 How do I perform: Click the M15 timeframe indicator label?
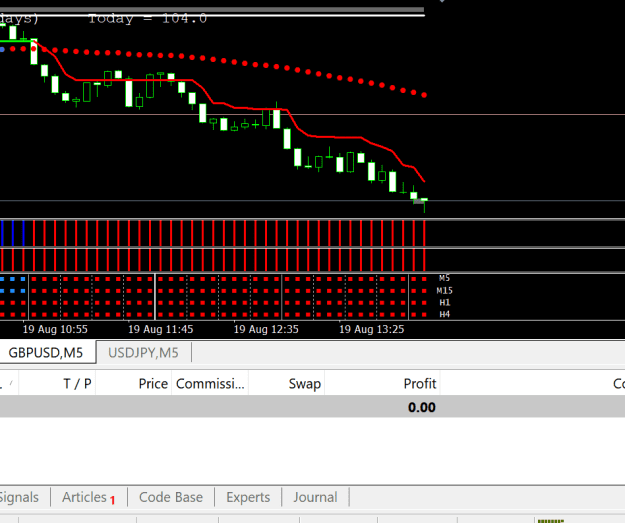tap(444, 291)
